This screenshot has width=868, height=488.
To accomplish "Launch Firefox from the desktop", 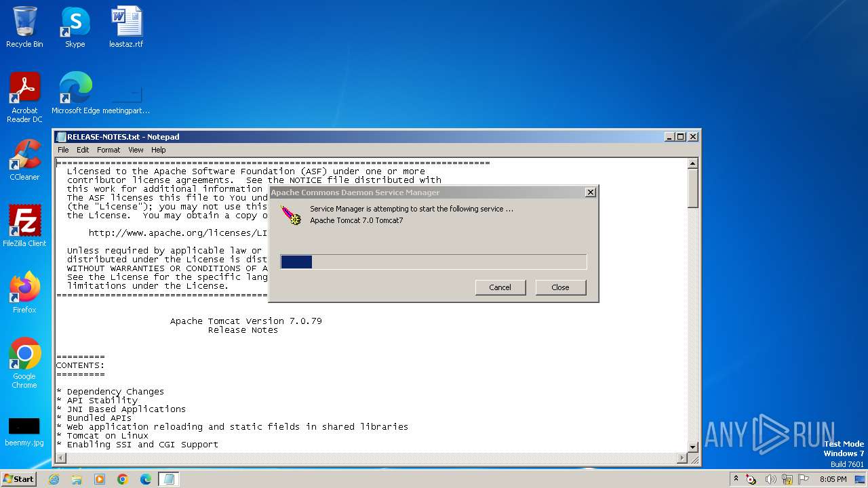I will click(24, 293).
